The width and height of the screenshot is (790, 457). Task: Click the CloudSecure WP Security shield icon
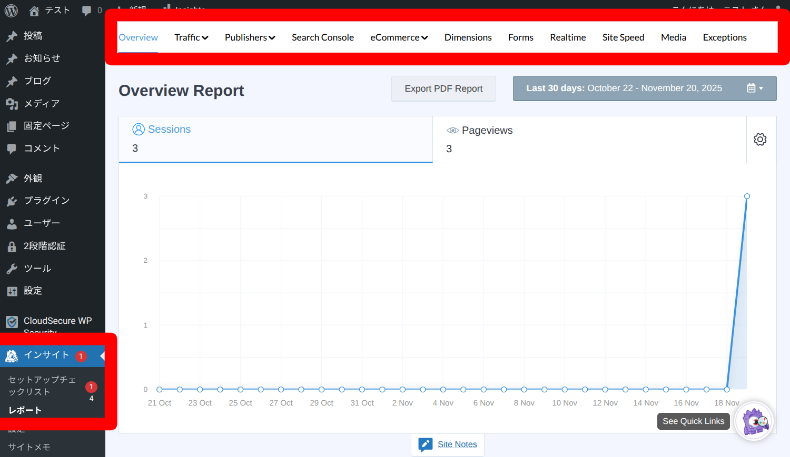[12, 322]
